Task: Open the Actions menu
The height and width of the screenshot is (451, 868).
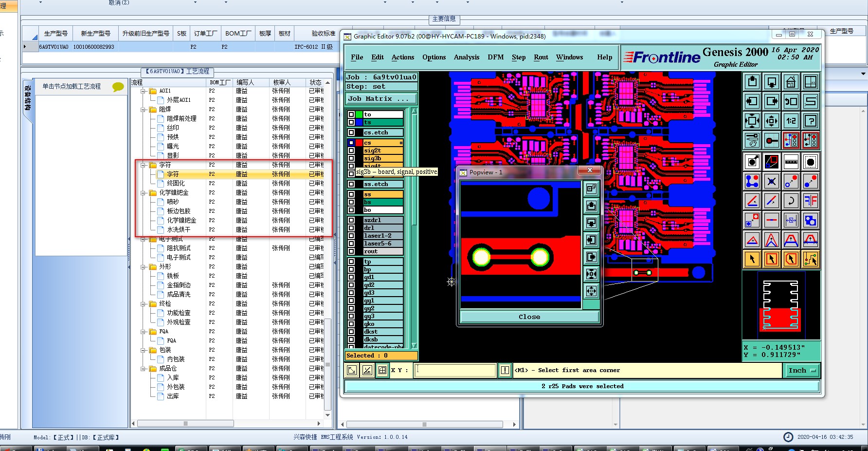Action: 403,57
